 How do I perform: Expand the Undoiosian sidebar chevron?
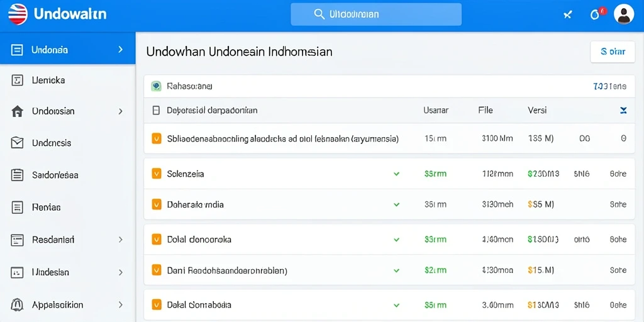[120, 111]
